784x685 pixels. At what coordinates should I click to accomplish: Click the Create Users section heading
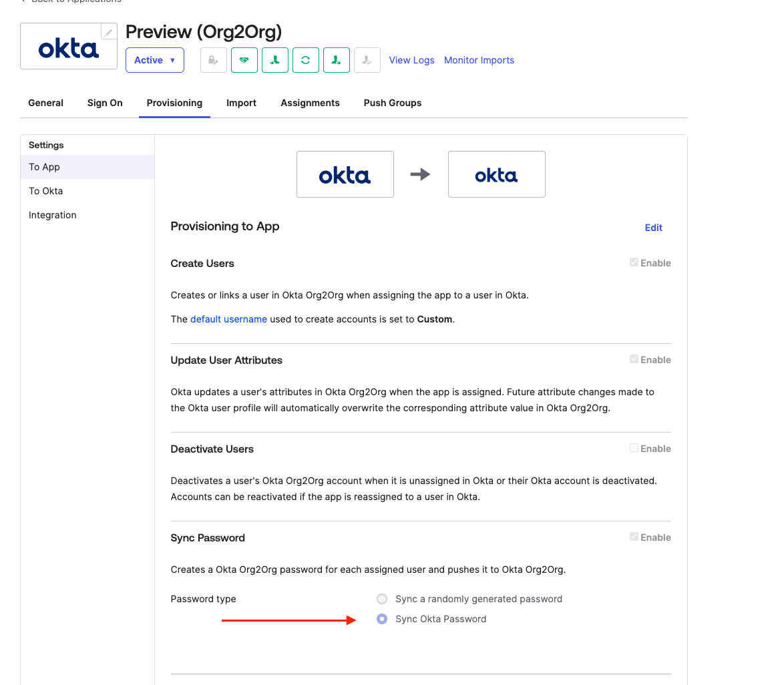(202, 264)
